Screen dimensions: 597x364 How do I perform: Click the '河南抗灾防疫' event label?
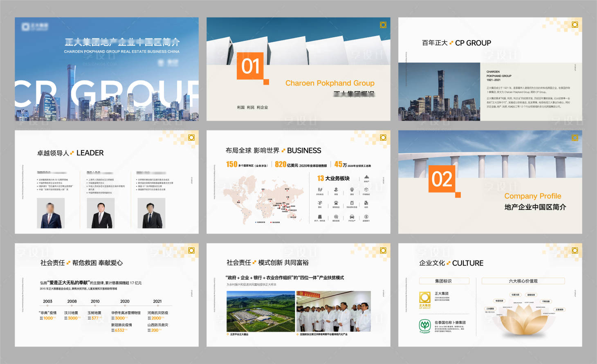point(158,313)
